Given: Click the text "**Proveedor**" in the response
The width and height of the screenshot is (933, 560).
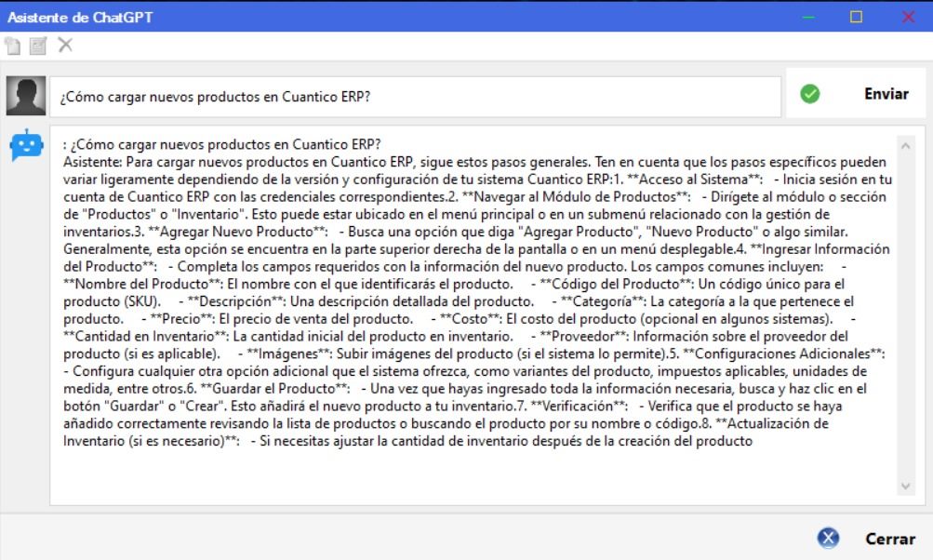Looking at the screenshot, I should pyautogui.click(x=584, y=336).
